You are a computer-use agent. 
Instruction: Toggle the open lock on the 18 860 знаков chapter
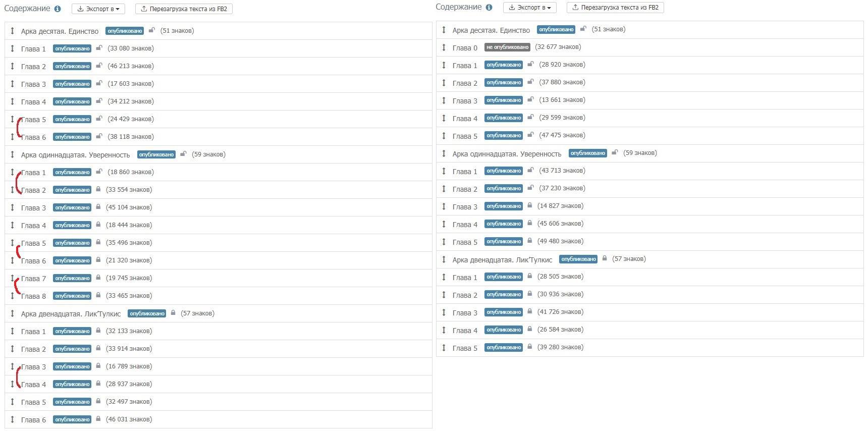(99, 172)
